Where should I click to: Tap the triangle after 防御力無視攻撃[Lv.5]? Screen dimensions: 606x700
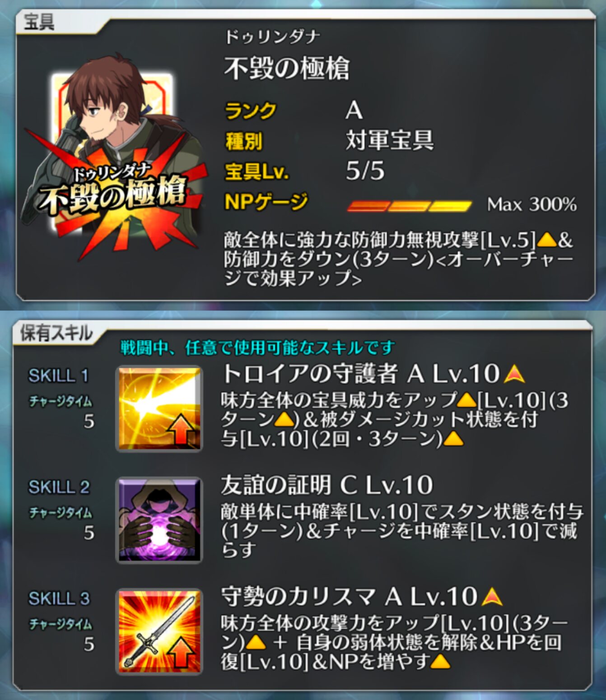click(547, 241)
